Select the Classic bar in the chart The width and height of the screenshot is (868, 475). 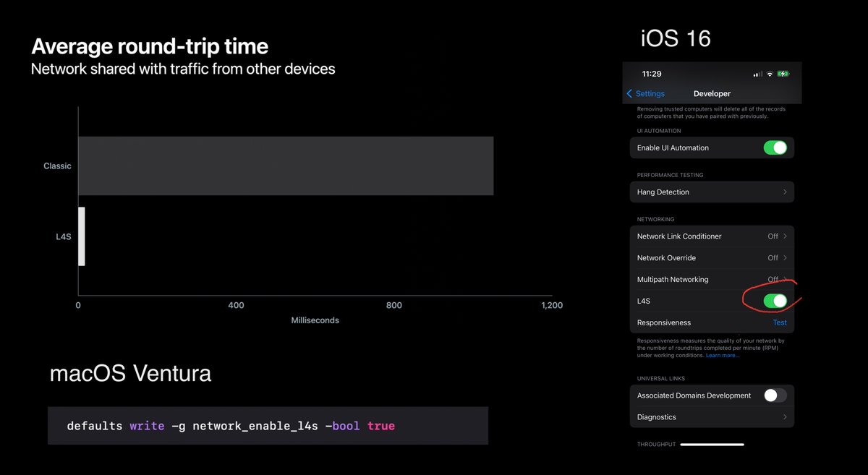285,165
